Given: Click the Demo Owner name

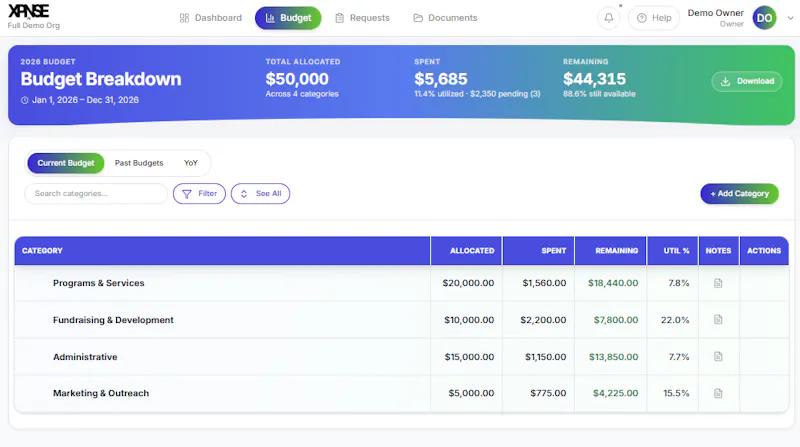Looking at the screenshot, I should coord(715,13).
